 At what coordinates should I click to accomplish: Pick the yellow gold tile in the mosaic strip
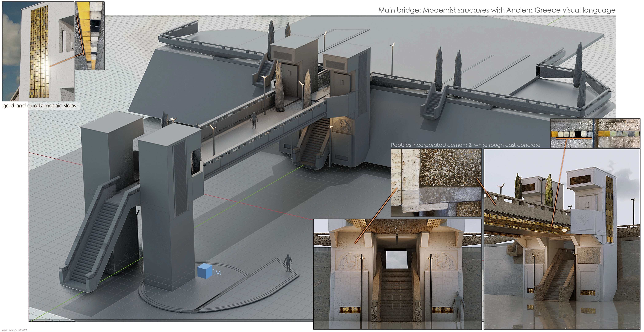click(555, 134)
